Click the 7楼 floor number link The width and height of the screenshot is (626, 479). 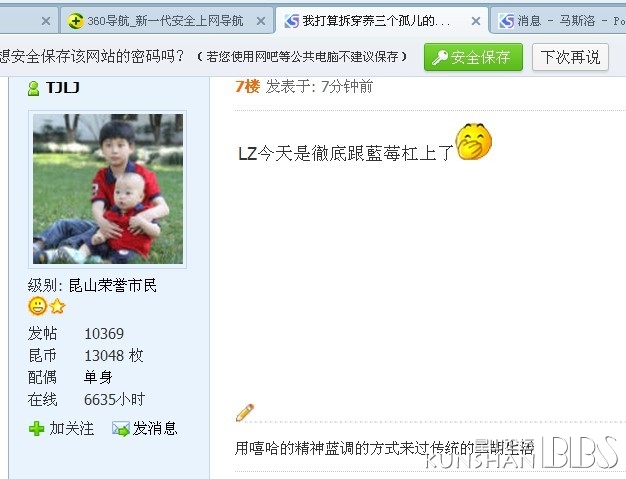click(x=248, y=86)
